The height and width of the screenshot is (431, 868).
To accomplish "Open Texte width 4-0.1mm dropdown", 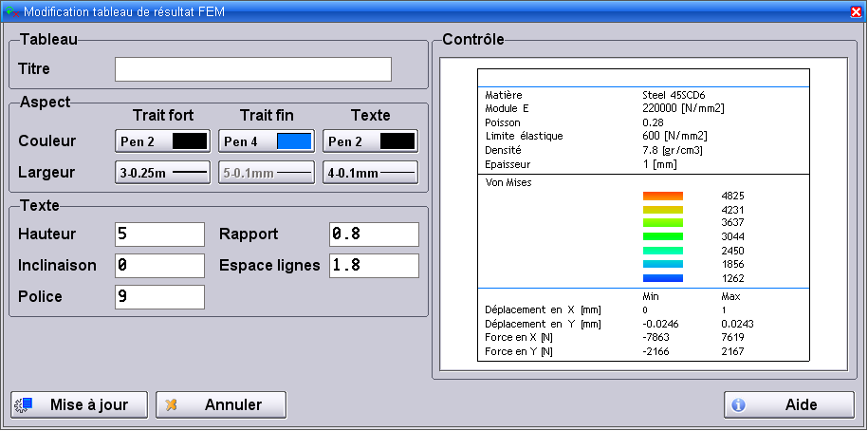I will click(x=371, y=173).
